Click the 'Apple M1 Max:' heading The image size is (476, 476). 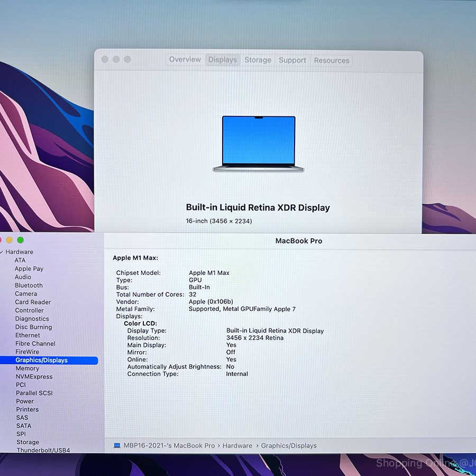pyautogui.click(x=135, y=258)
